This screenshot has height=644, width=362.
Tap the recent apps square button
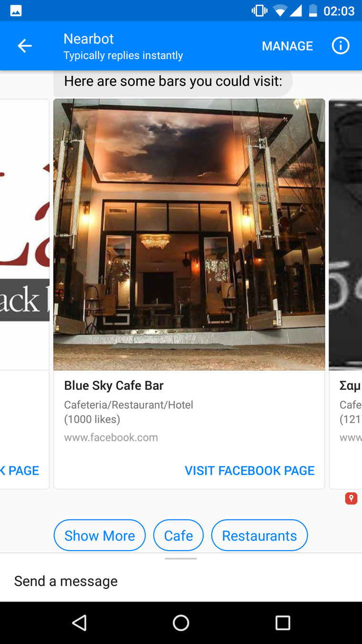(x=283, y=623)
